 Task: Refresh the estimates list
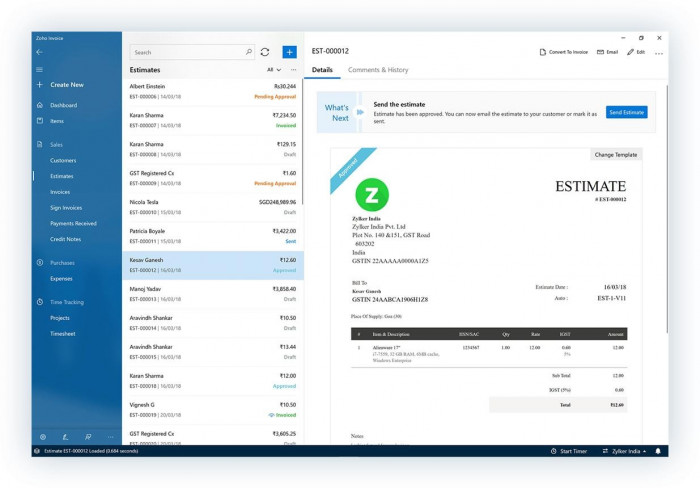(x=265, y=52)
